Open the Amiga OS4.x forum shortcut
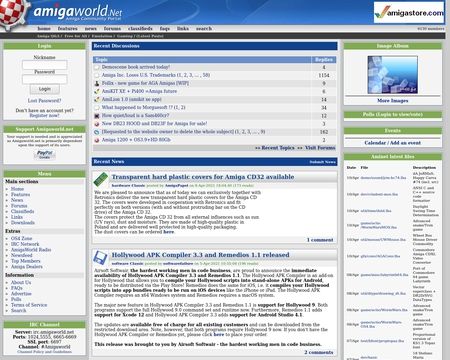 (x=48, y=36)
